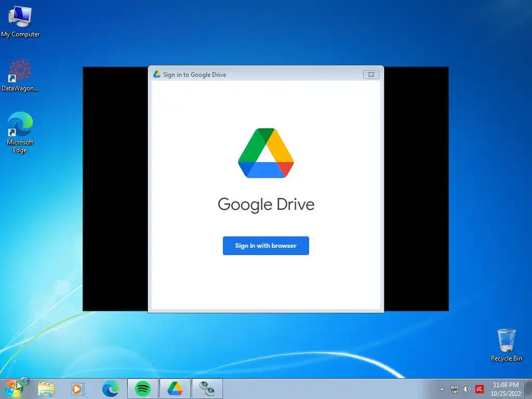
Task: Open the Windows Start menu
Action: click(x=14, y=389)
